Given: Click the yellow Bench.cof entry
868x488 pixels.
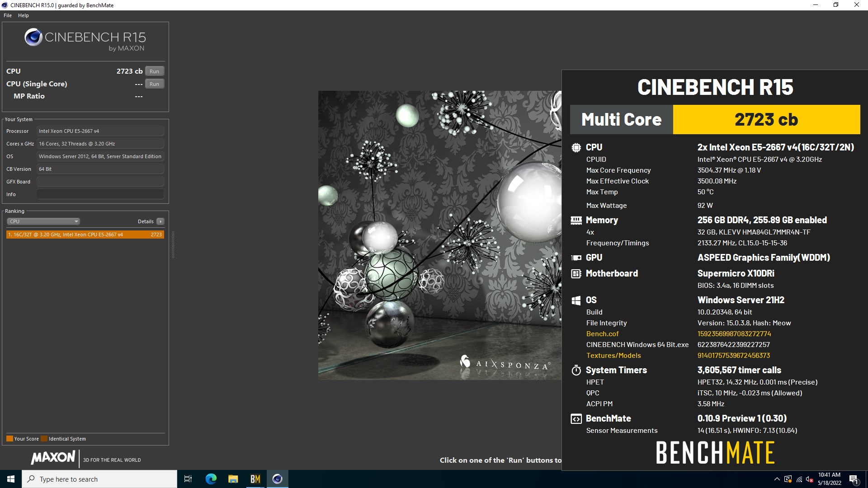Looking at the screenshot, I should click(602, 334).
